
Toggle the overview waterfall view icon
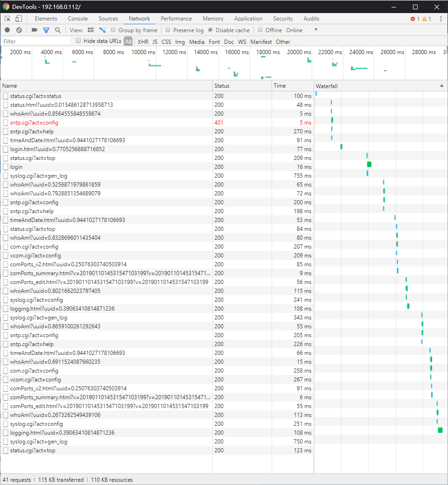103,30
